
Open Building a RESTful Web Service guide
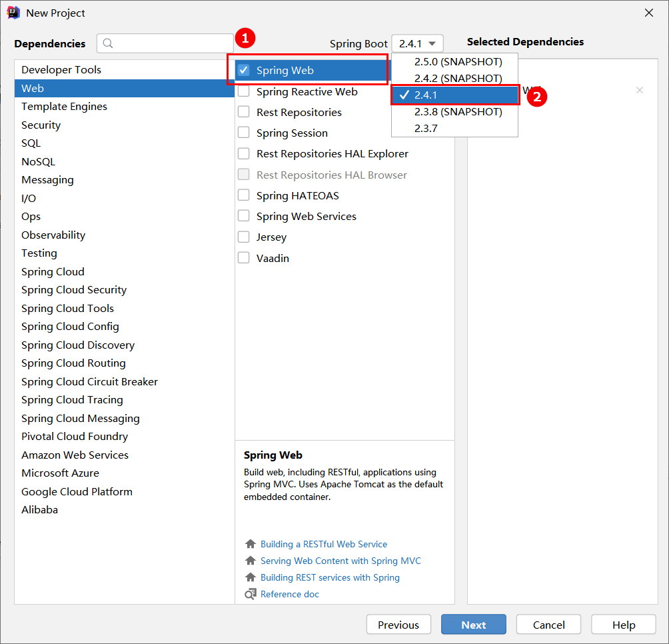(x=324, y=544)
